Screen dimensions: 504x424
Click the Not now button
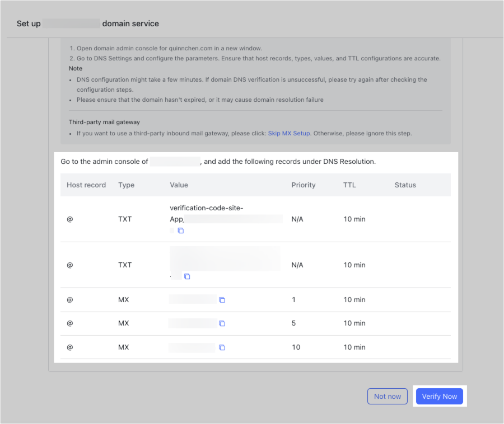click(x=387, y=396)
